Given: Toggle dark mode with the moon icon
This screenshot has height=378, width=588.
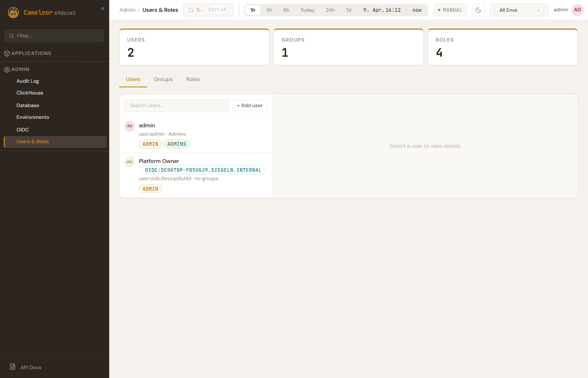Looking at the screenshot, I should tap(478, 10).
